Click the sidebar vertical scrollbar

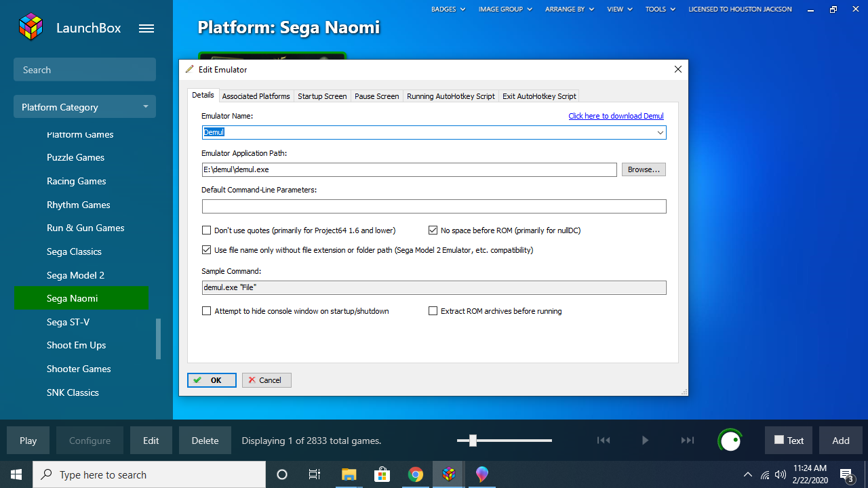coord(159,338)
